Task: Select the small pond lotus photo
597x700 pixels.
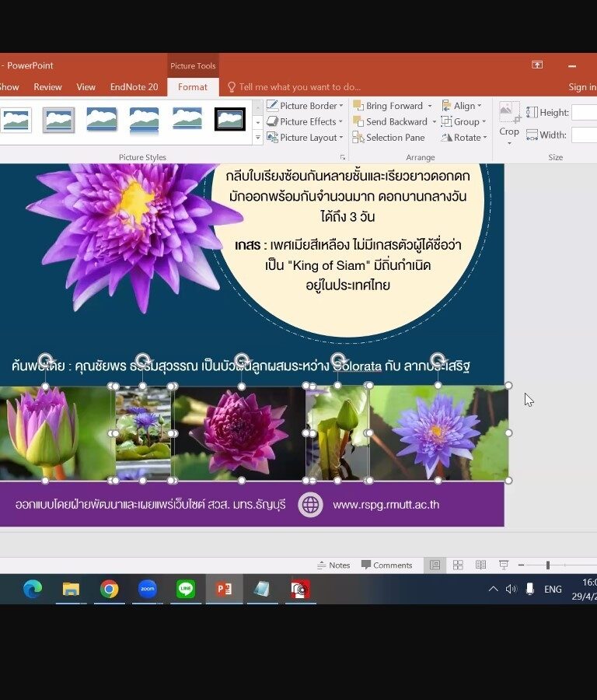Action: tap(143, 433)
